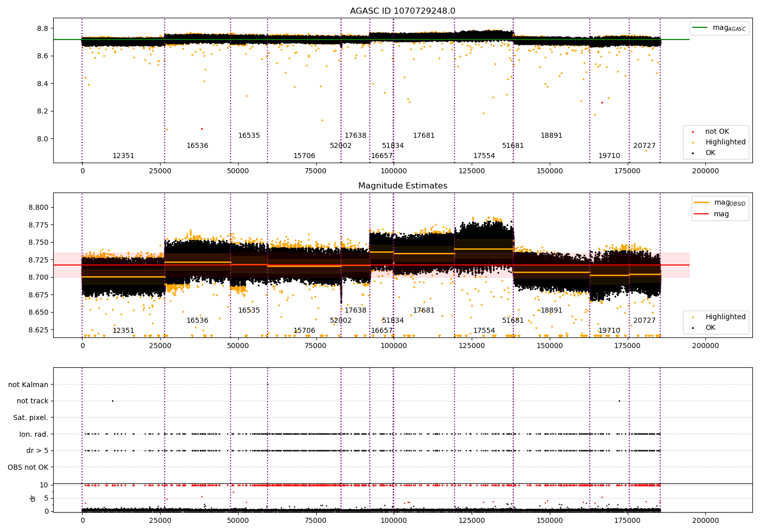The width and height of the screenshot is (760, 532).
Task: Click the 8.8 tick on the top plot
Action: tap(42, 28)
